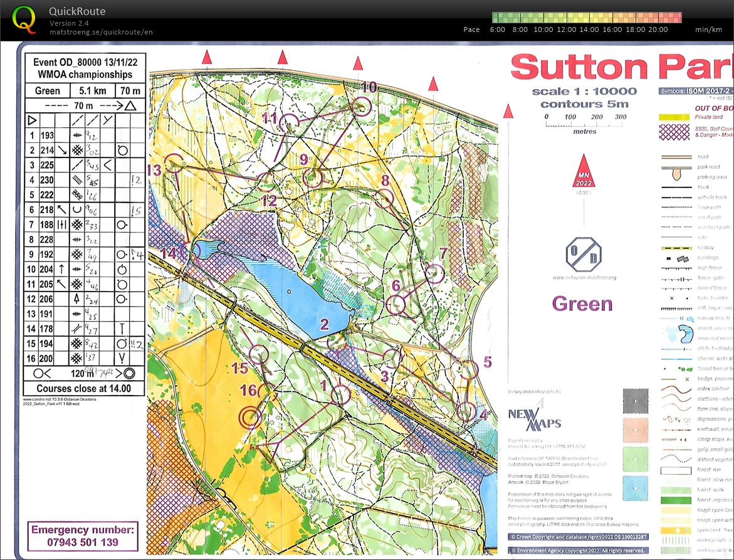Click the Private land yellow legend swatch
Image resolution: width=734 pixels, height=560 pixels.
[x=674, y=117]
